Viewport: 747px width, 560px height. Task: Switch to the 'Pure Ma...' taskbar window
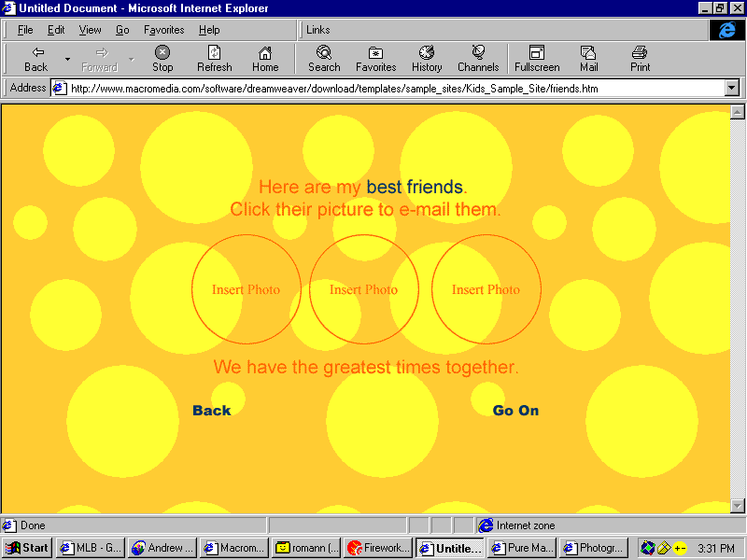pos(522,548)
